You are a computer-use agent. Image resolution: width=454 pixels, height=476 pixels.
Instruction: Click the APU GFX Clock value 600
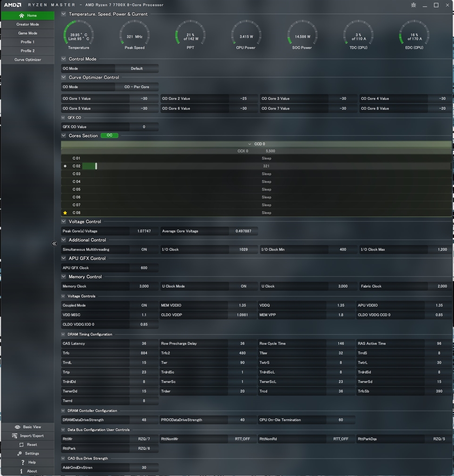tap(144, 268)
